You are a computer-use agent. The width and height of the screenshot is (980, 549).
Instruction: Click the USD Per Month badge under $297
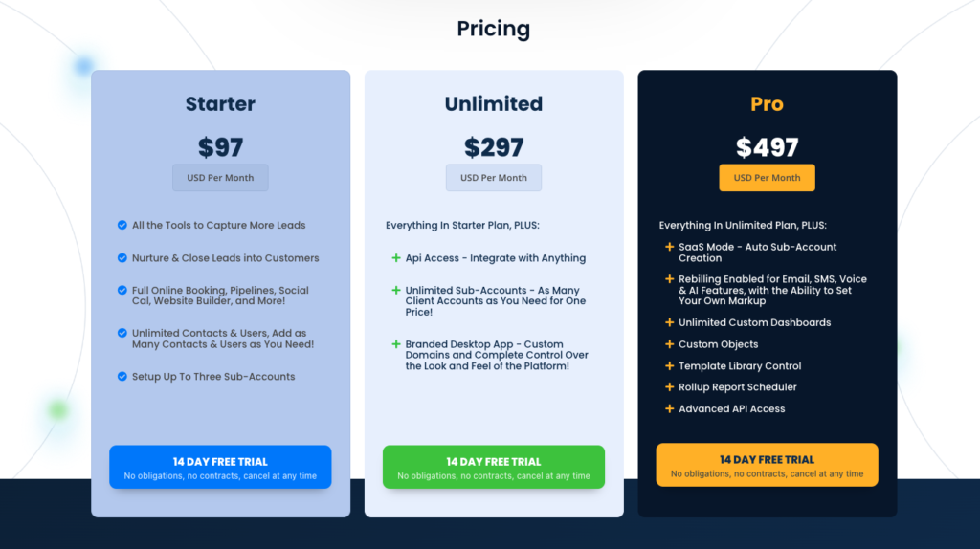[494, 177]
